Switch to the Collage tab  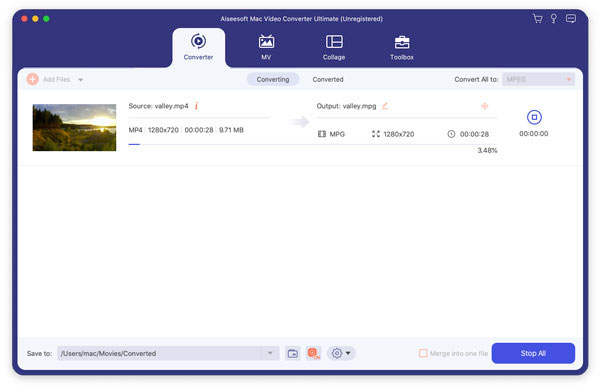click(x=334, y=47)
